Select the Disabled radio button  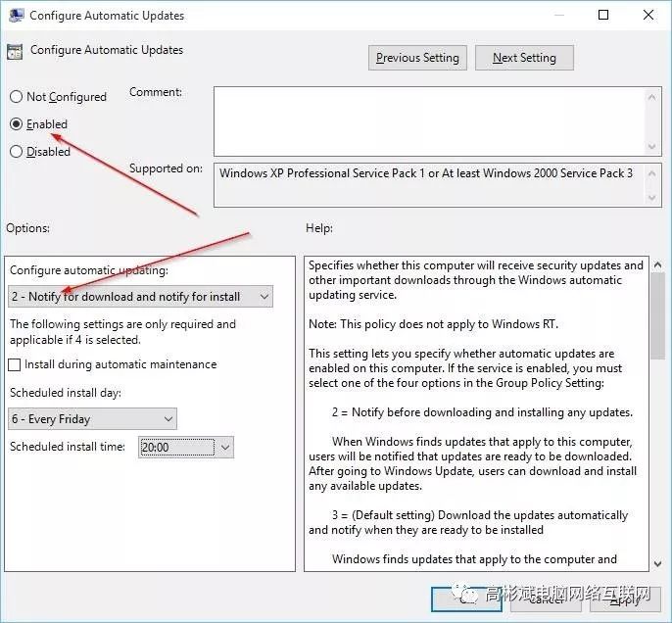tap(16, 152)
